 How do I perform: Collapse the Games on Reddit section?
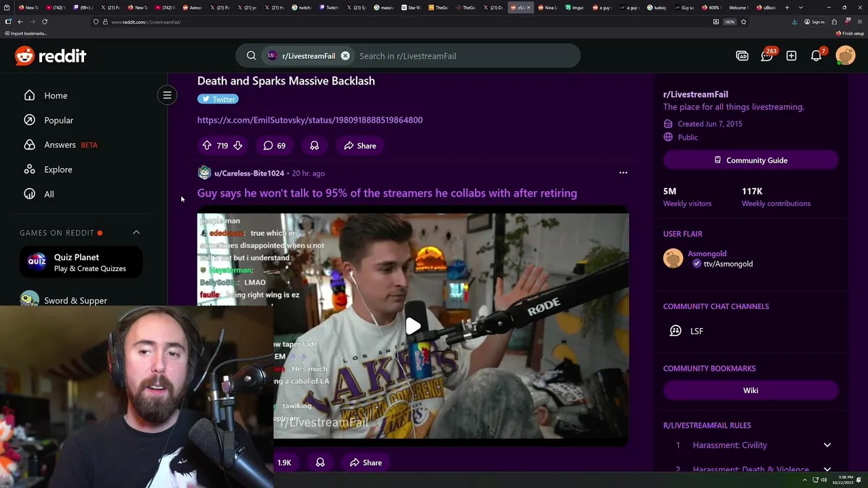click(136, 232)
